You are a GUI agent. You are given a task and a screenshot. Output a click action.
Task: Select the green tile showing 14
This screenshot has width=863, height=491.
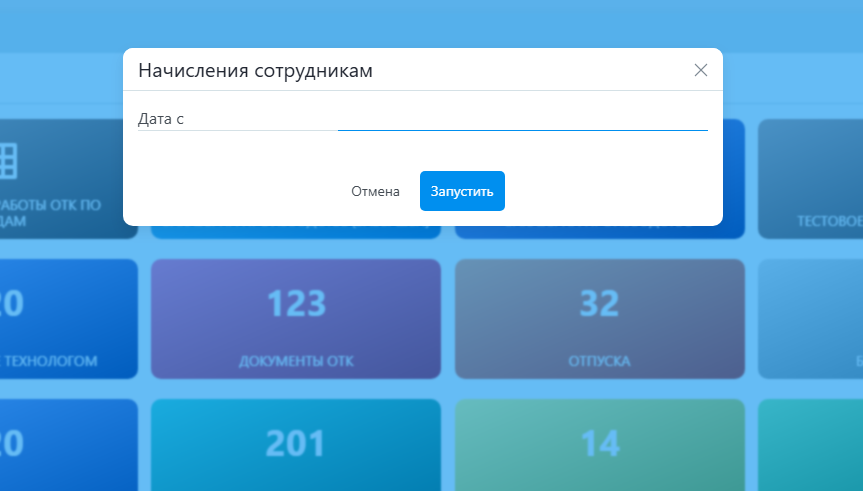(599, 444)
